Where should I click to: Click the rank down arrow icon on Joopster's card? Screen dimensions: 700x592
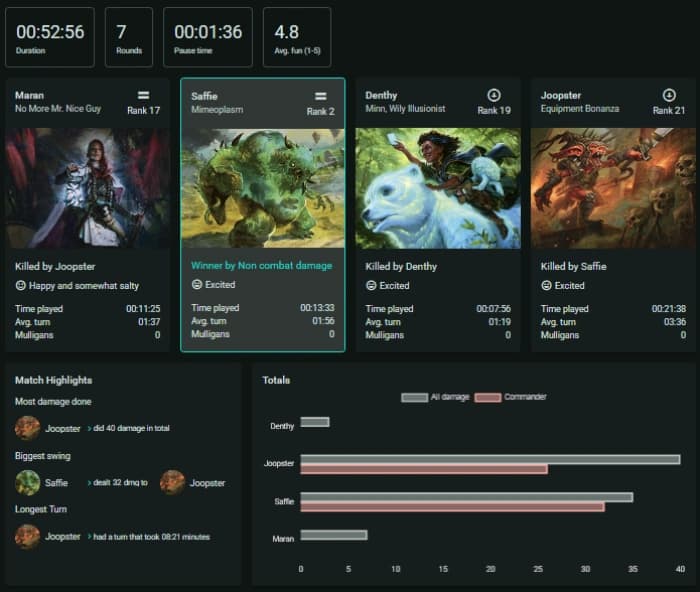coord(669,95)
